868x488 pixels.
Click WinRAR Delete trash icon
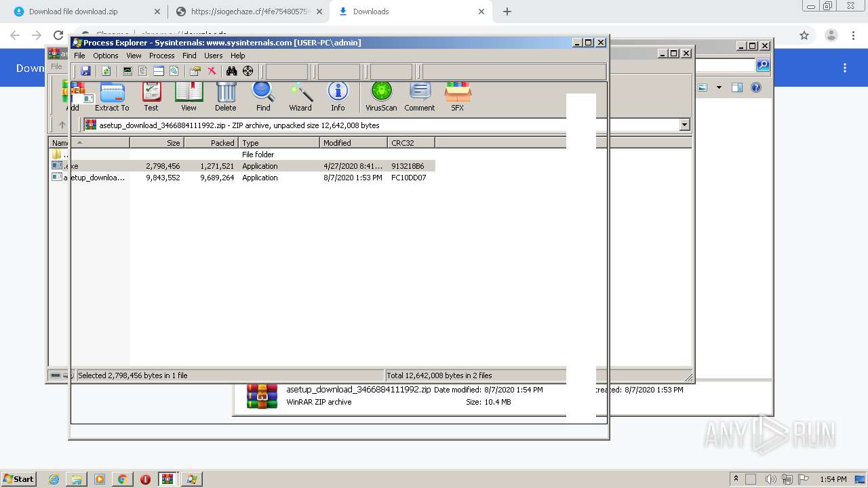(226, 96)
